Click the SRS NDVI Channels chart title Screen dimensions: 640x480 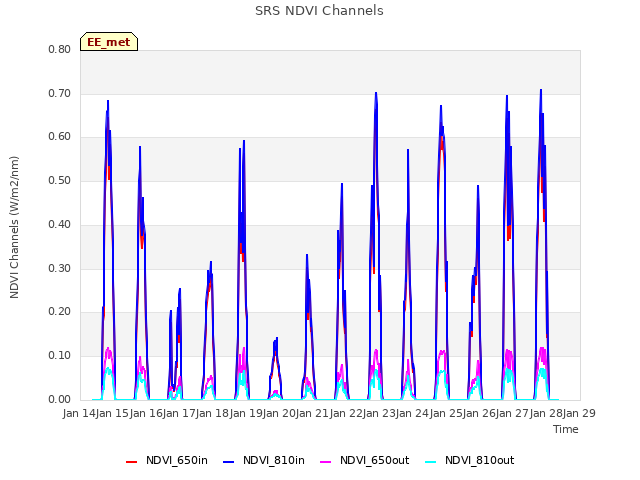[x=319, y=11]
